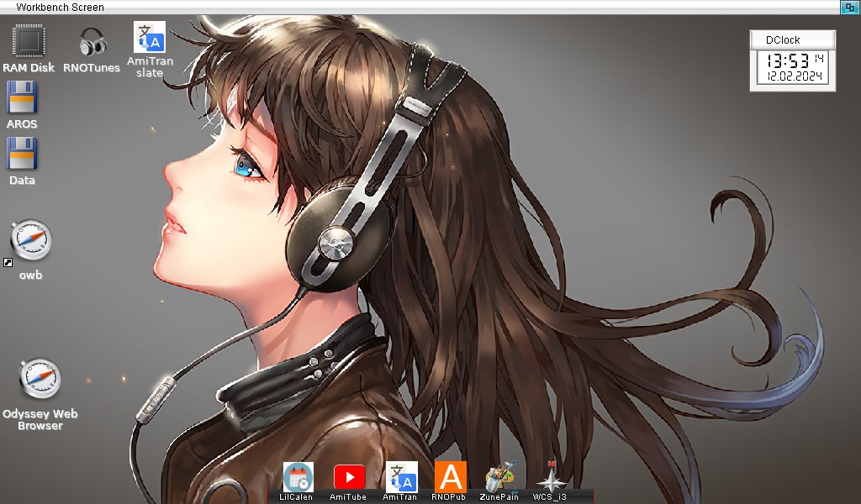861x504 pixels.
Task: Click the RNOTunes label under headphones icon
Action: [92, 68]
